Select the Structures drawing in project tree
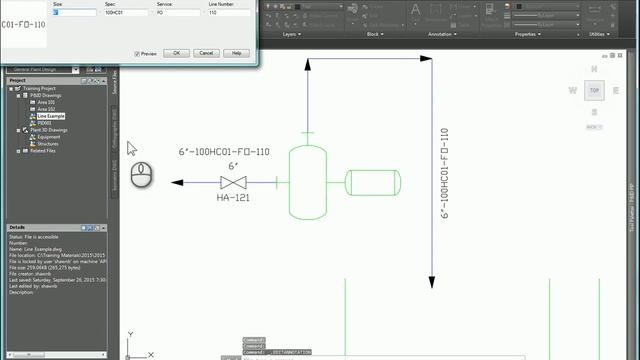The image size is (640, 360). 48,144
